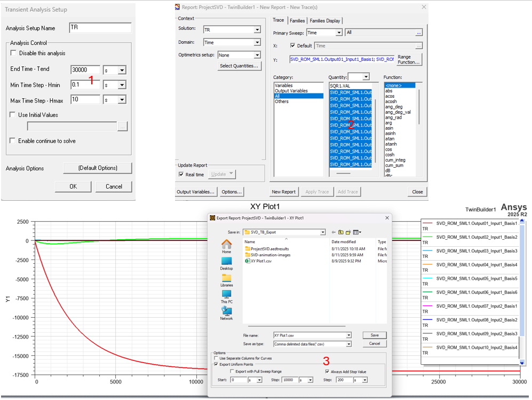Toggle Export Uniform Points checkbox
Viewport: 532px width, 400px height.
[216, 364]
